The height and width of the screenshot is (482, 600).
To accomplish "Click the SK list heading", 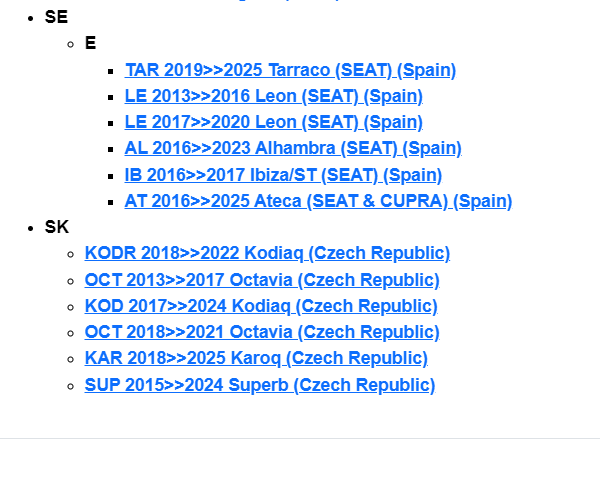I will tap(57, 227).
